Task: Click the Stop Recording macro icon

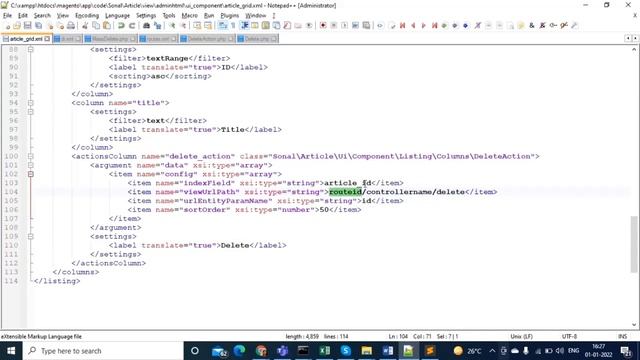Action: 333,26
